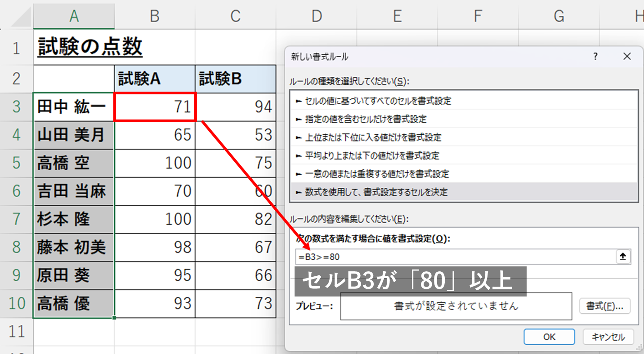Select column B header
This screenshot has width=644, height=354.
coord(155,17)
